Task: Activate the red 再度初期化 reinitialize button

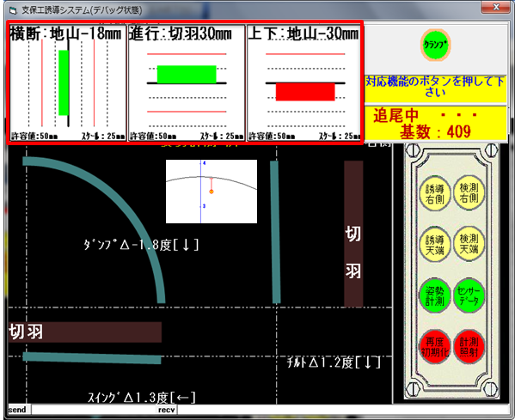Action: (434, 347)
